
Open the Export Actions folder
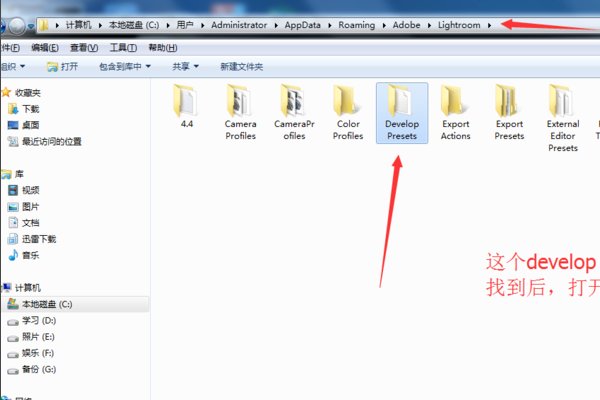(455, 110)
